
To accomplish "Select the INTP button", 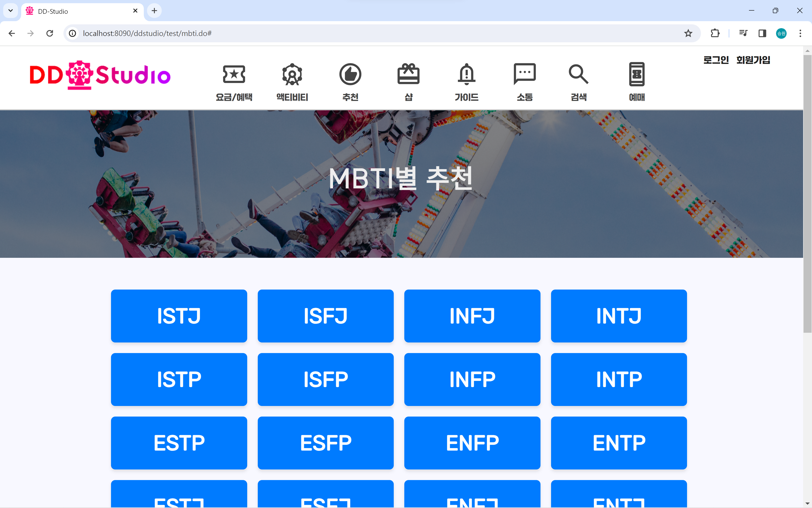I will [619, 379].
